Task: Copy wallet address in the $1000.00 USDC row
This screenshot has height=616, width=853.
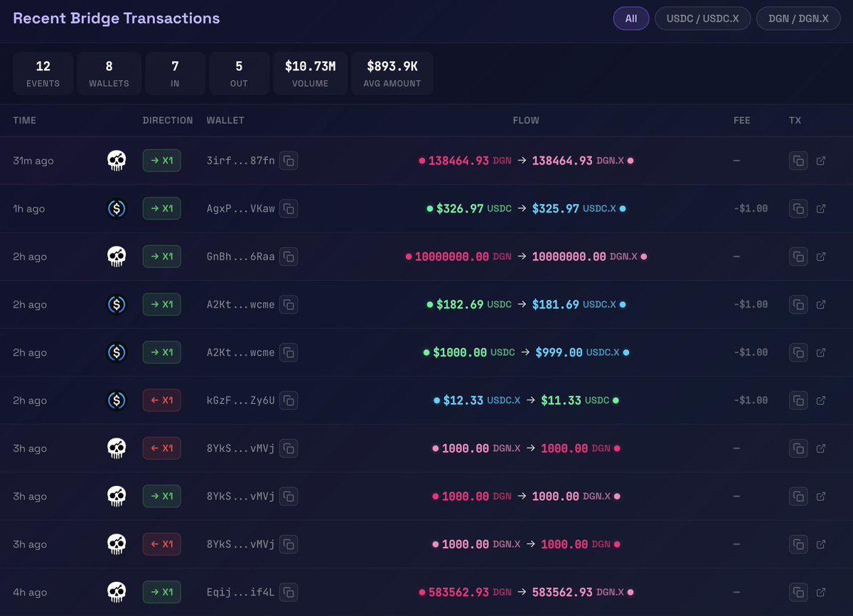Action: point(289,352)
